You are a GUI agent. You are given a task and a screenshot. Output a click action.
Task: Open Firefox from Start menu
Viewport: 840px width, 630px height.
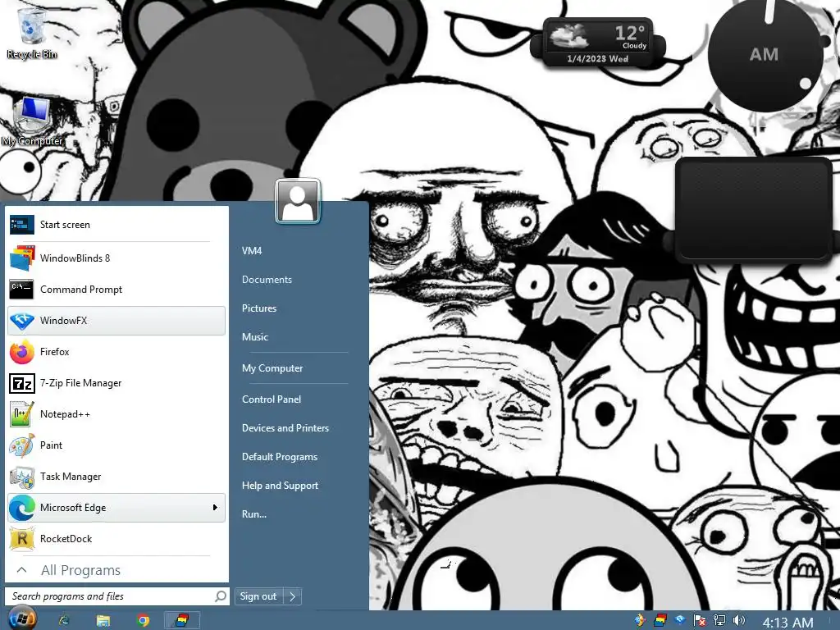coord(116,352)
